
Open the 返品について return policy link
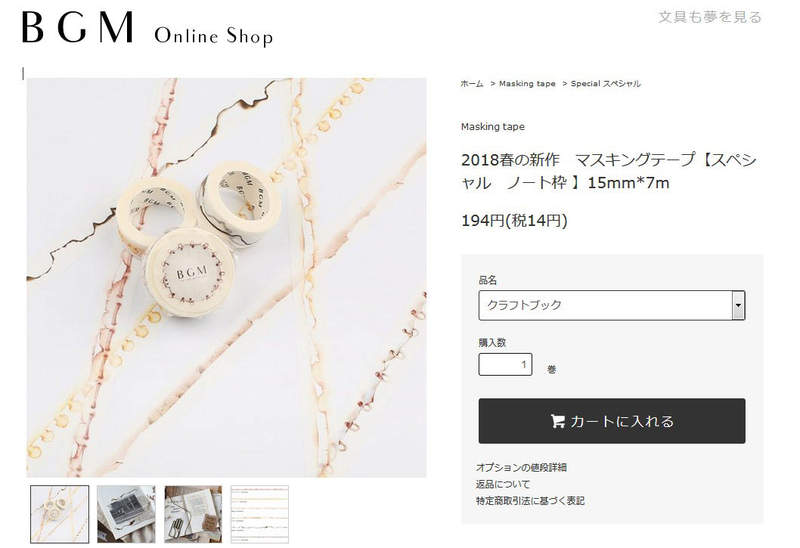(503, 484)
